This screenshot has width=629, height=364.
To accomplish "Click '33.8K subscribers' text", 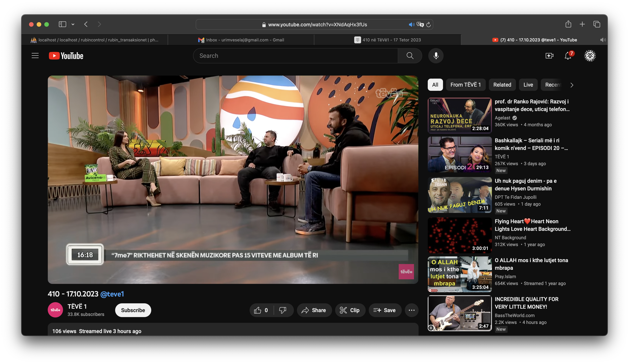I will 86,314.
